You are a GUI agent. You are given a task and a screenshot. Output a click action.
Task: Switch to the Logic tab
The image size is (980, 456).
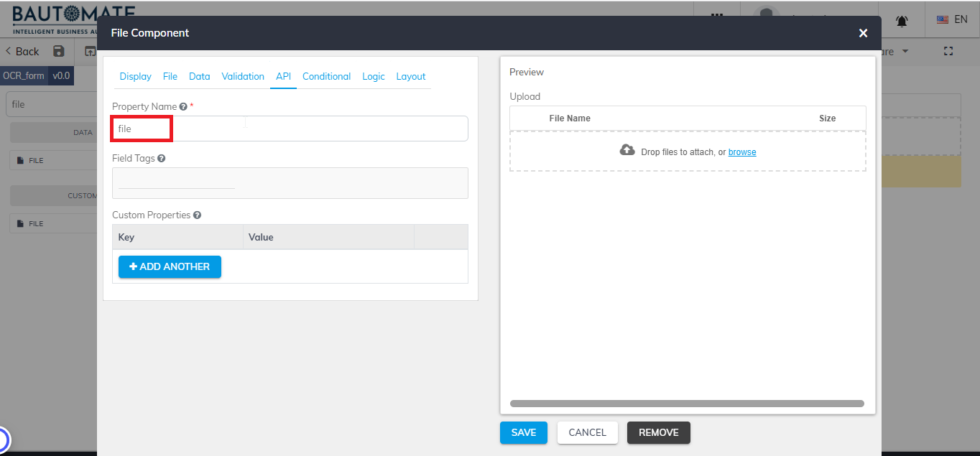(374, 76)
